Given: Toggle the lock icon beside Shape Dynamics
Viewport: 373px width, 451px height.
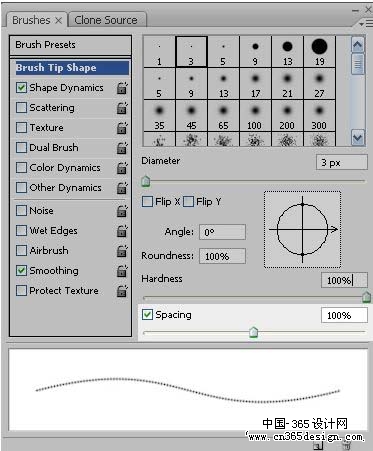Looking at the screenshot, I should (122, 88).
